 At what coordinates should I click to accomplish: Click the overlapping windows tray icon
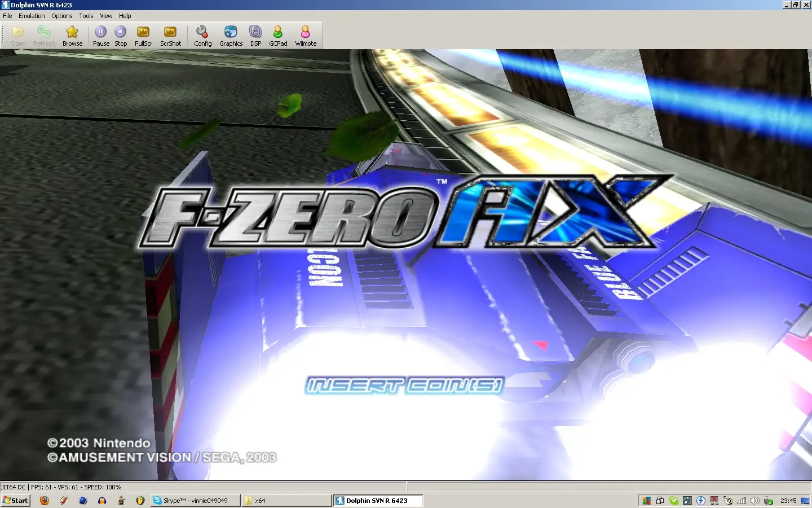[660, 501]
